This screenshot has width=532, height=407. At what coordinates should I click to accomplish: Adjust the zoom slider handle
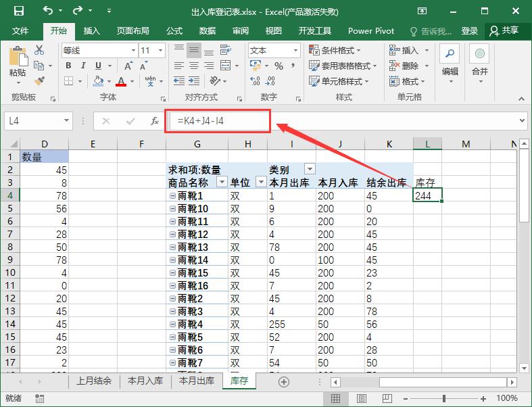(x=444, y=398)
